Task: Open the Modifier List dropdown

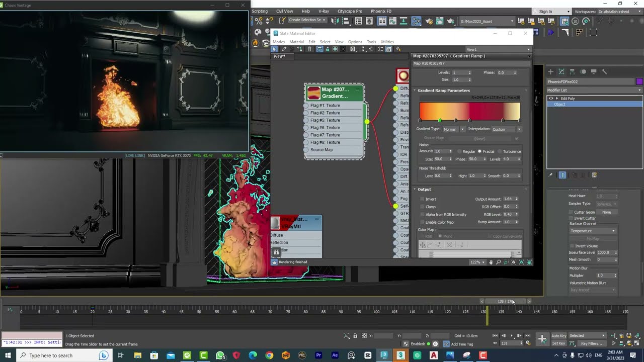Action: pos(595,90)
